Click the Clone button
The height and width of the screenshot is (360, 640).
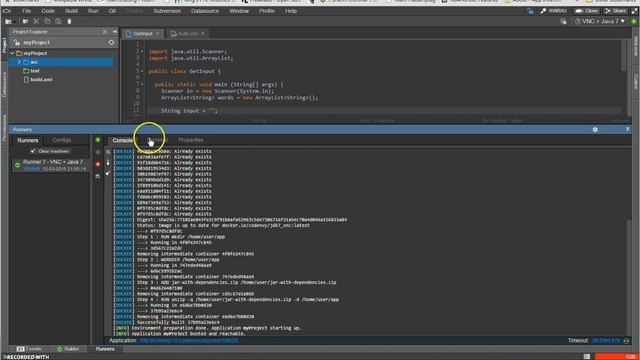click(587, 11)
